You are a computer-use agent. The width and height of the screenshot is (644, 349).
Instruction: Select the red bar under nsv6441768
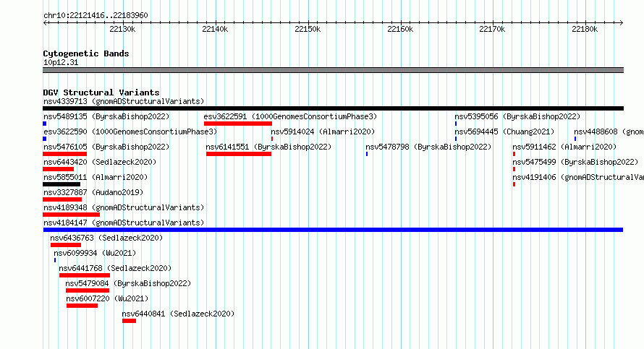(85, 275)
